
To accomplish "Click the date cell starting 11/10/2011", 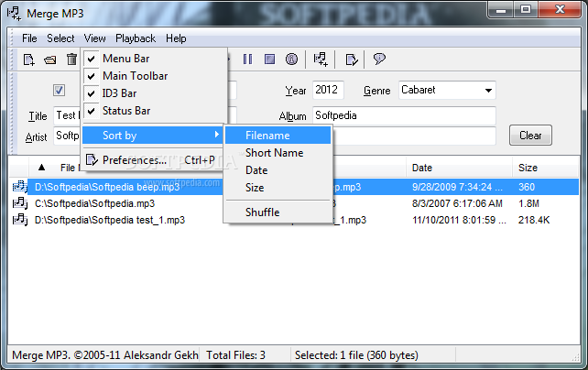I will pos(459,220).
